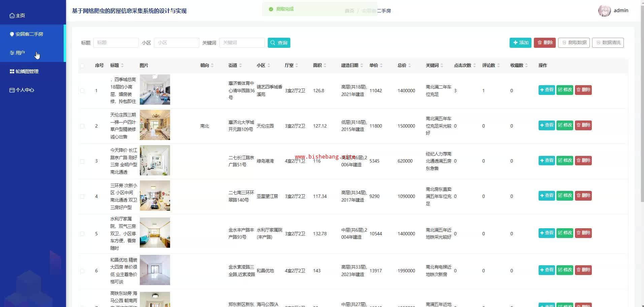Open 轮播图管理 in the sidebar
The height and width of the screenshot is (307, 644).
point(27,71)
